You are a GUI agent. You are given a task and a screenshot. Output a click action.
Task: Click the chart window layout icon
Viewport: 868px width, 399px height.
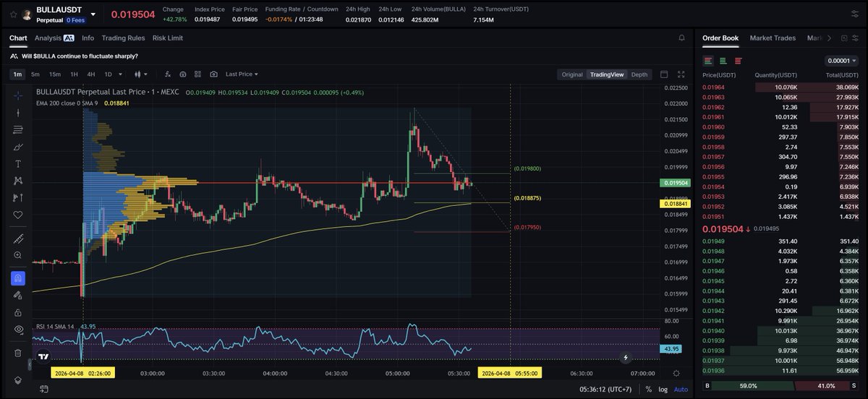664,74
